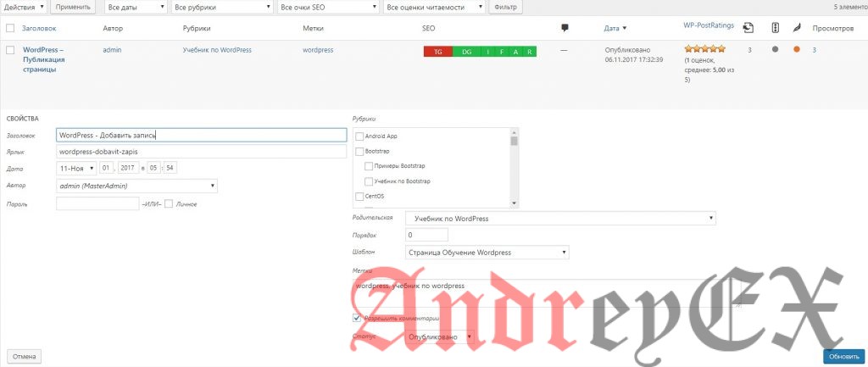This screenshot has width=868, height=367.
Task: Click the revisions column icon next to WP-PostRatings
Action: click(x=749, y=28)
